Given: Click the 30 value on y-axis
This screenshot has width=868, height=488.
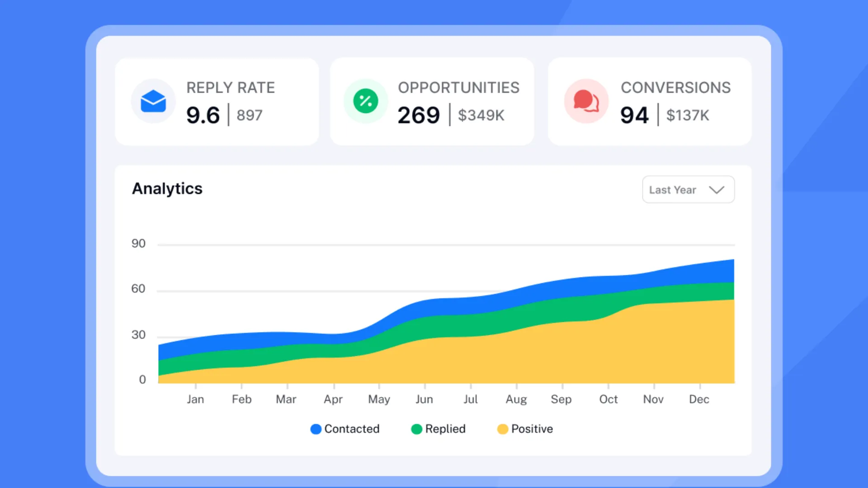Looking at the screenshot, I should coord(138,335).
